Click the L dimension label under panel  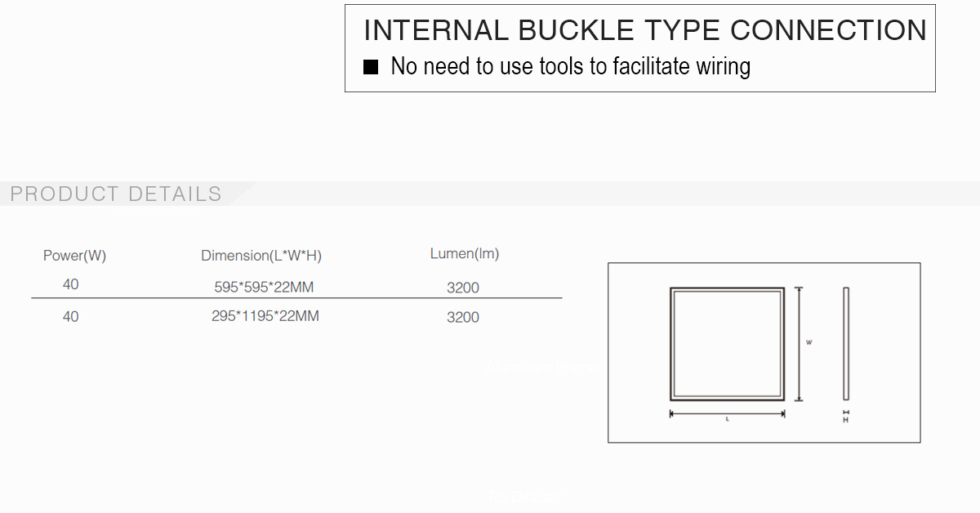point(727,419)
